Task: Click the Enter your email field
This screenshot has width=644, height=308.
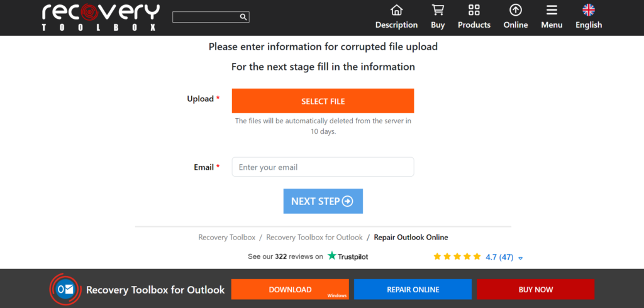Action: [x=323, y=167]
